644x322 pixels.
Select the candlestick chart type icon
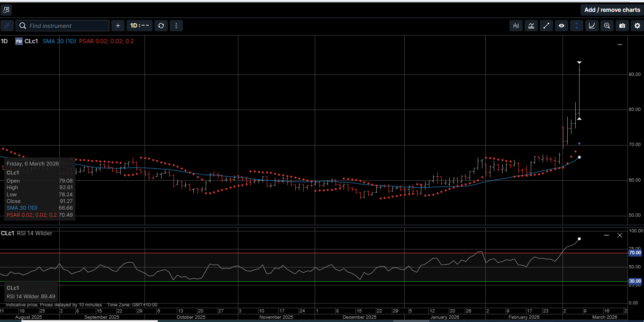[516, 26]
